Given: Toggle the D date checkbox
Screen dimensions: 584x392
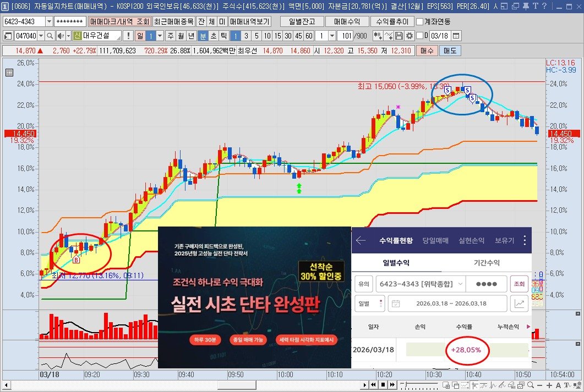Looking at the screenshot, I should (420, 36).
